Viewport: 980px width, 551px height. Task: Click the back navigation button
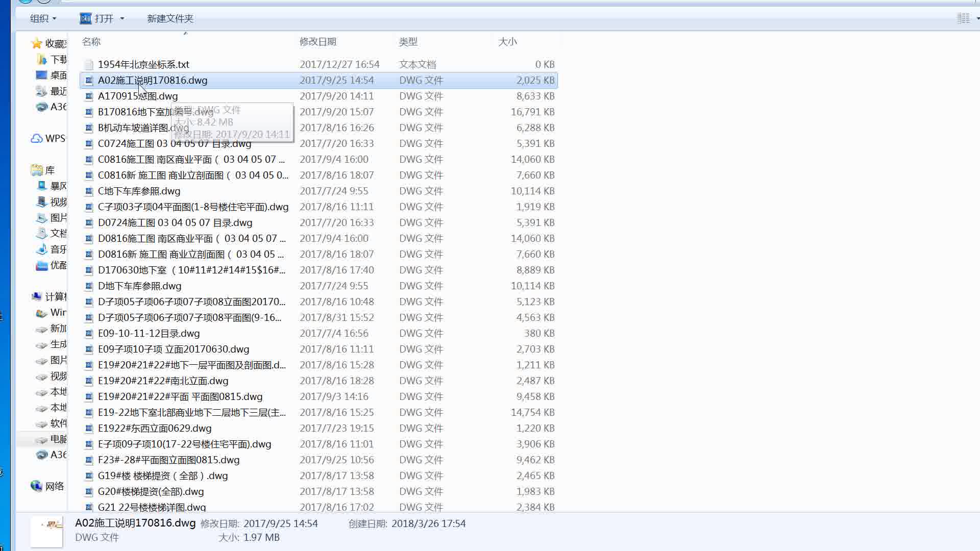click(24, 2)
